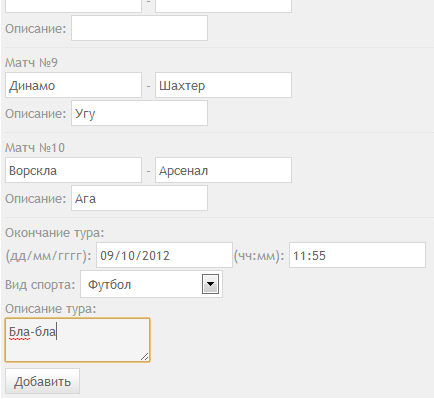
Task: Click the Окончание тура label
Action: (55, 232)
